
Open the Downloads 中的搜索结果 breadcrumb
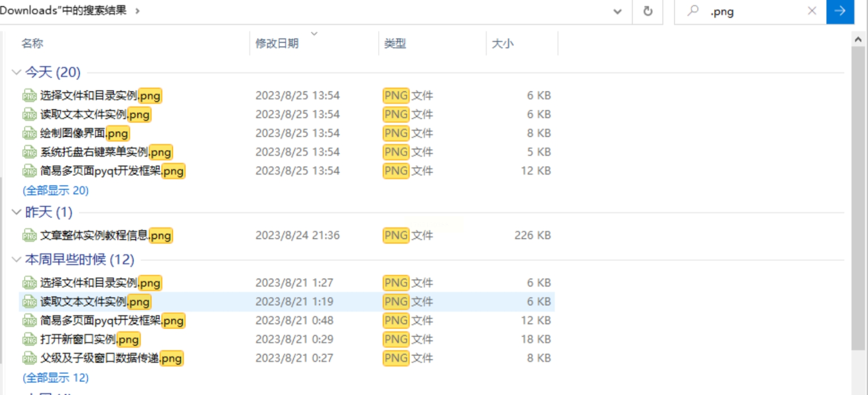63,10
